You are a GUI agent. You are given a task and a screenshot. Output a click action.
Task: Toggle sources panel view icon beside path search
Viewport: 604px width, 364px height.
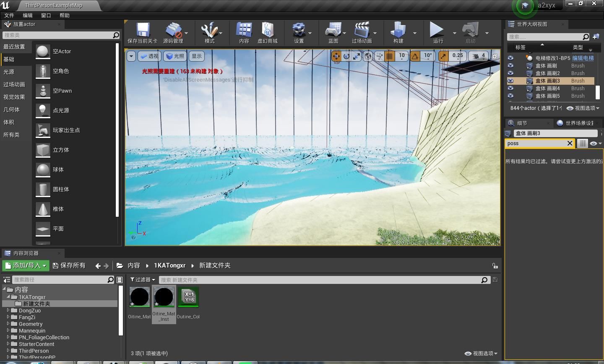tap(120, 280)
